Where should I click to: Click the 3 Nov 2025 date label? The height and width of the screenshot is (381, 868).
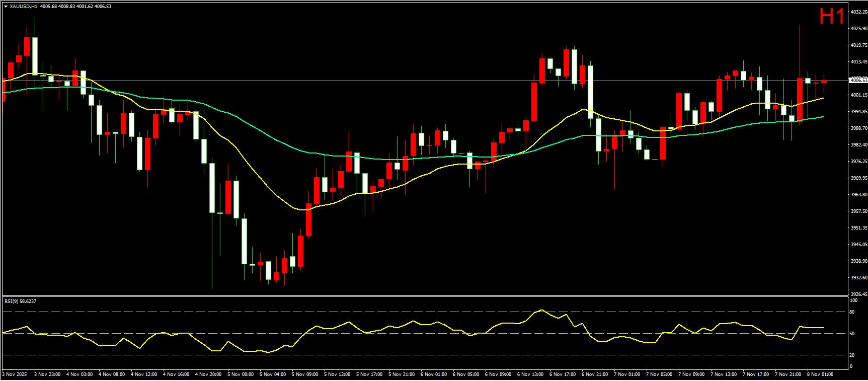pyautogui.click(x=15, y=374)
